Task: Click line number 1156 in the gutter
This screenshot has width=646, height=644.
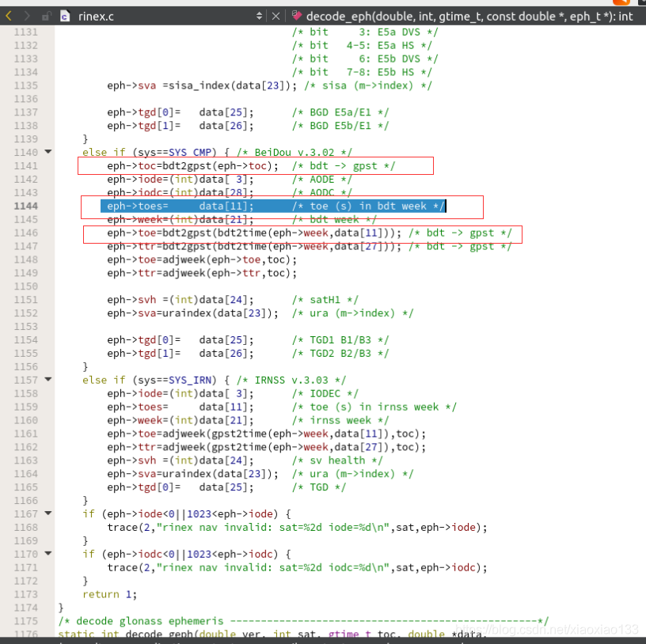Action: point(26,366)
